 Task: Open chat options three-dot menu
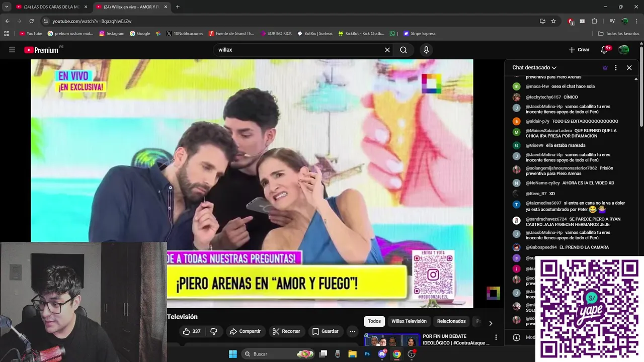tap(616, 67)
